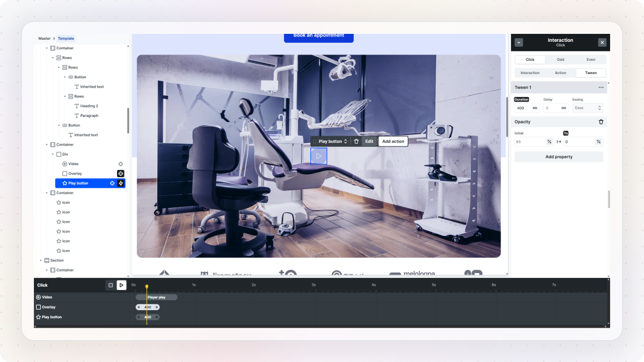Image resolution: width=644 pixels, height=362 pixels.
Task: Collapse the Interaction panel with the header chevron
Action: [x=519, y=42]
